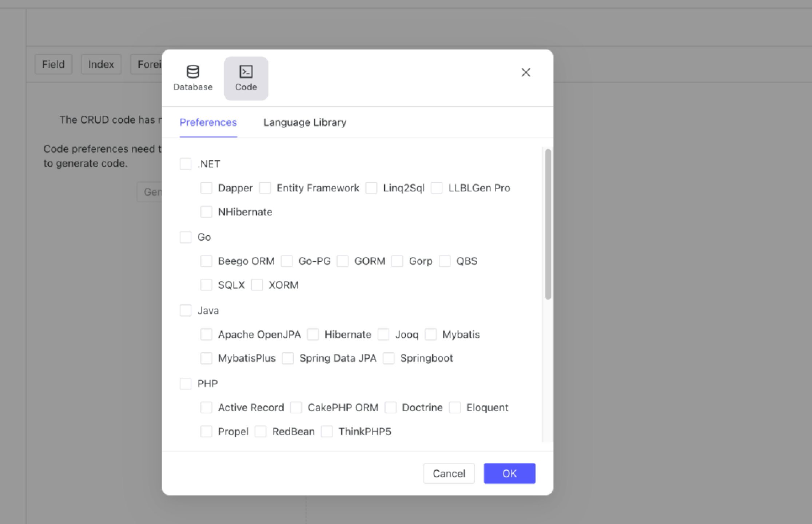Viewport: 812px width, 524px height.
Task: Check the MybatisPlus option
Action: 206,358
